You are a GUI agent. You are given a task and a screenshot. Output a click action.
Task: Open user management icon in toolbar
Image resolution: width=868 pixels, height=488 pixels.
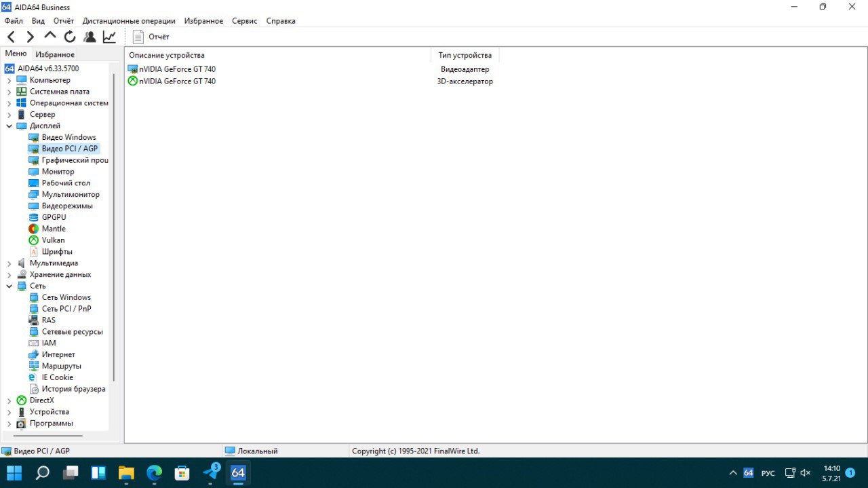[x=90, y=37]
